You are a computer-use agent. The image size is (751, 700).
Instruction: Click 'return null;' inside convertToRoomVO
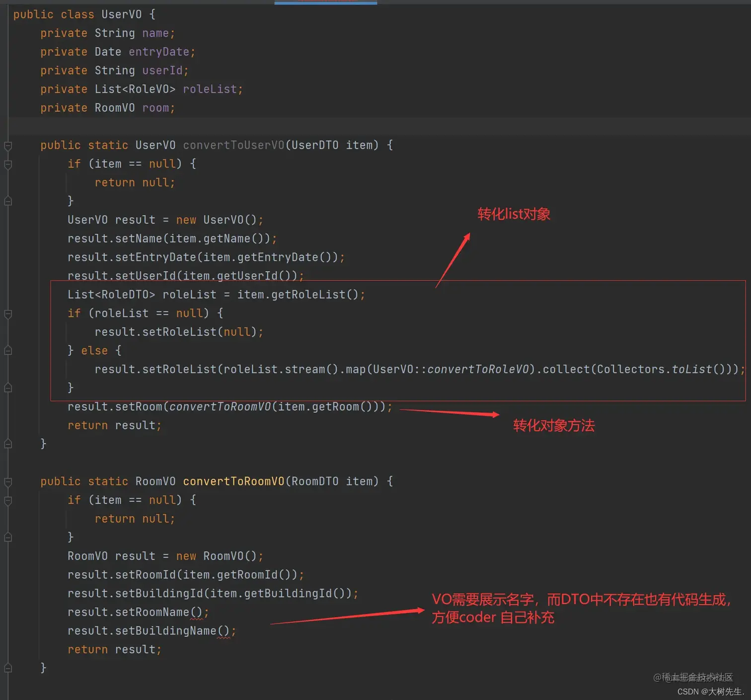135,519
